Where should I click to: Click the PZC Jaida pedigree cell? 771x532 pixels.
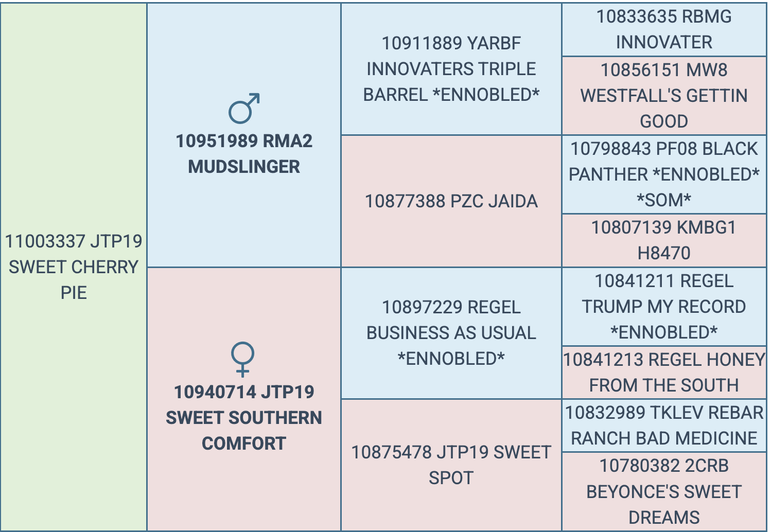click(x=451, y=201)
